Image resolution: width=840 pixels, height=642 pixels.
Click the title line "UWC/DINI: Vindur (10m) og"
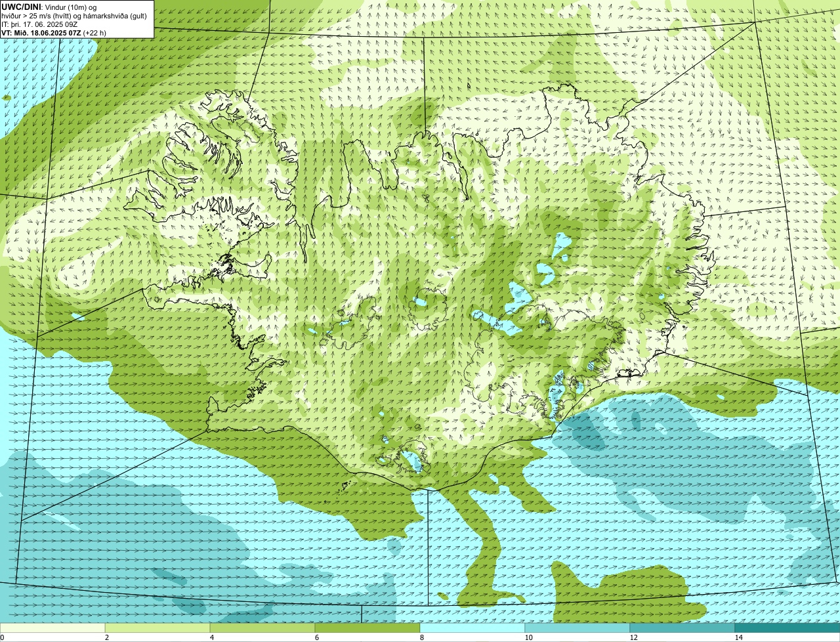(x=49, y=7)
